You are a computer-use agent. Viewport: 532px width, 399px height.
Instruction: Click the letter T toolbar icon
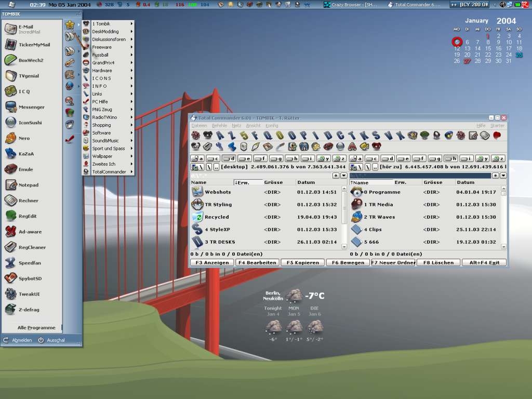pos(352,136)
